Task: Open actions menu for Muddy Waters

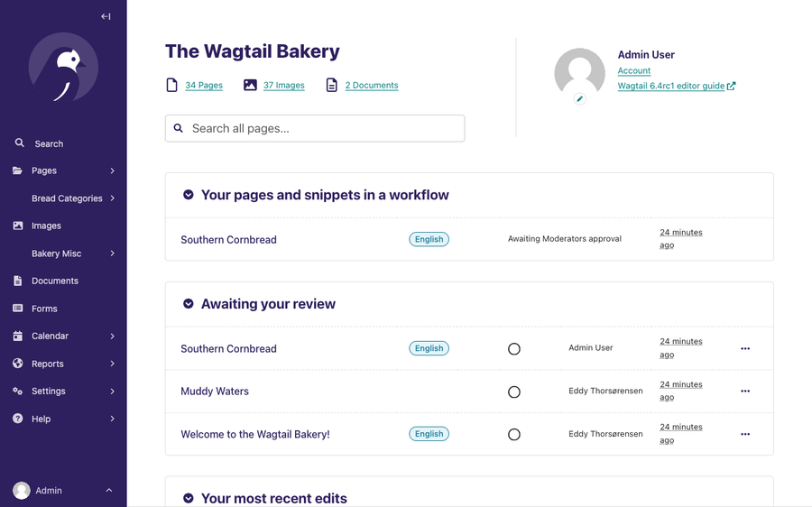Action: [745, 392]
